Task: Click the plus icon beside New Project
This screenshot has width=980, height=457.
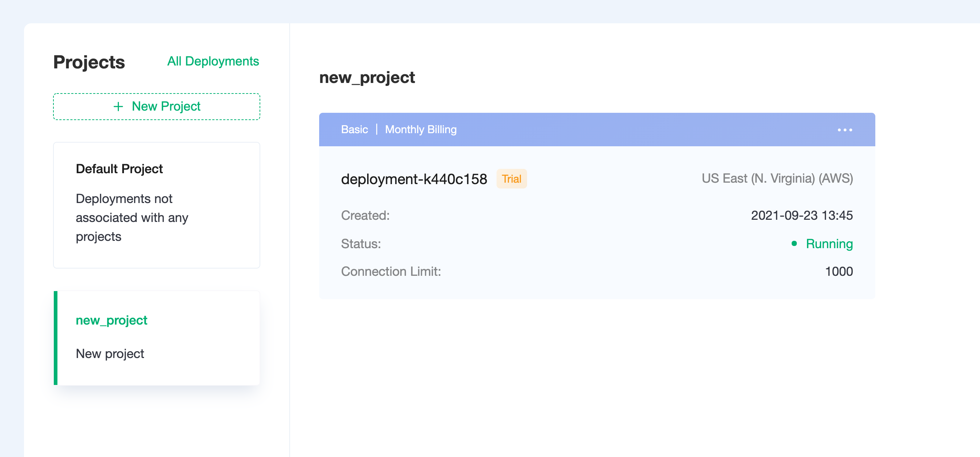Action: click(118, 107)
